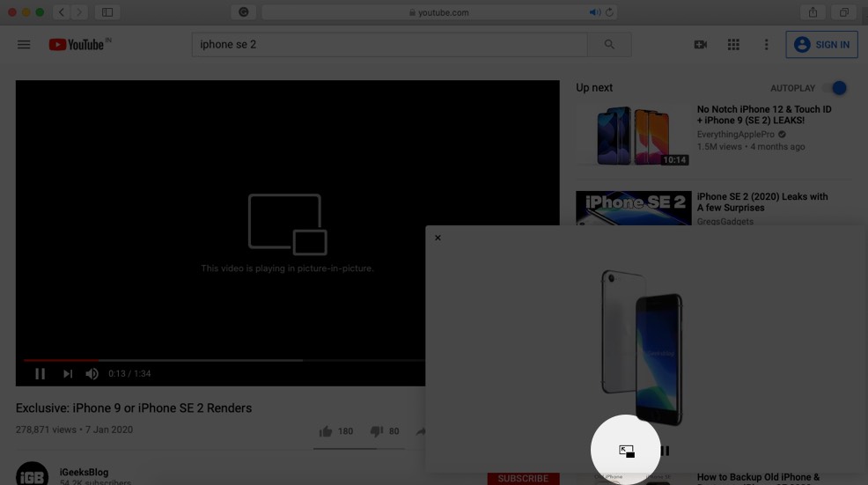Close the picture-in-picture window
The width and height of the screenshot is (868, 485).
pos(438,238)
